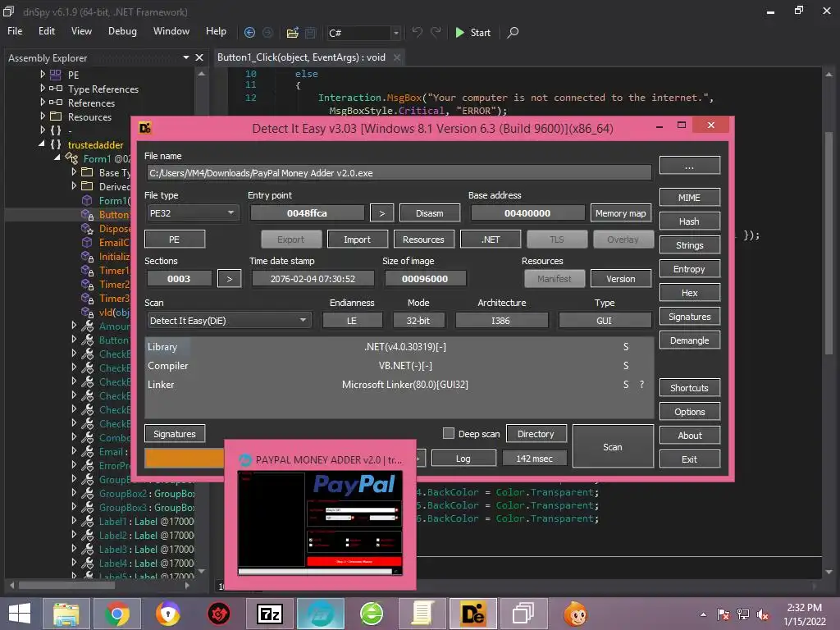The image size is (840, 630).
Task: Click the large Scan button
Action: [613, 447]
